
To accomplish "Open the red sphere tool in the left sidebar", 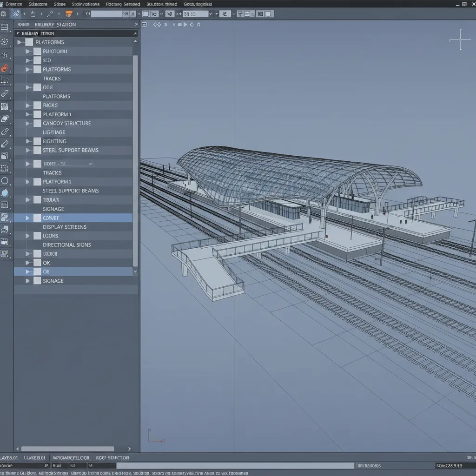I will pos(6,68).
